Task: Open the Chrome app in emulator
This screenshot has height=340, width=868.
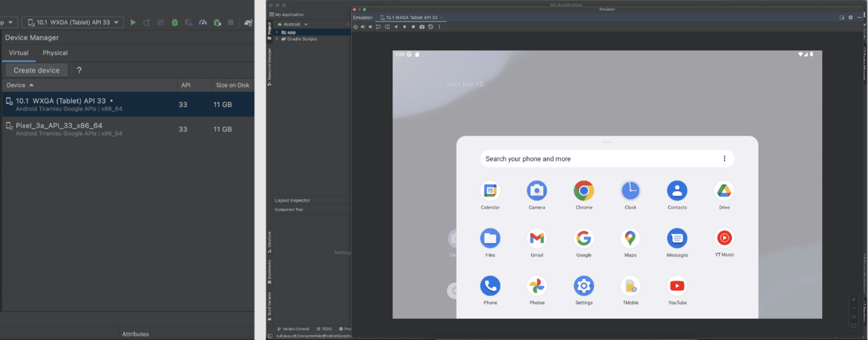Action: click(584, 190)
